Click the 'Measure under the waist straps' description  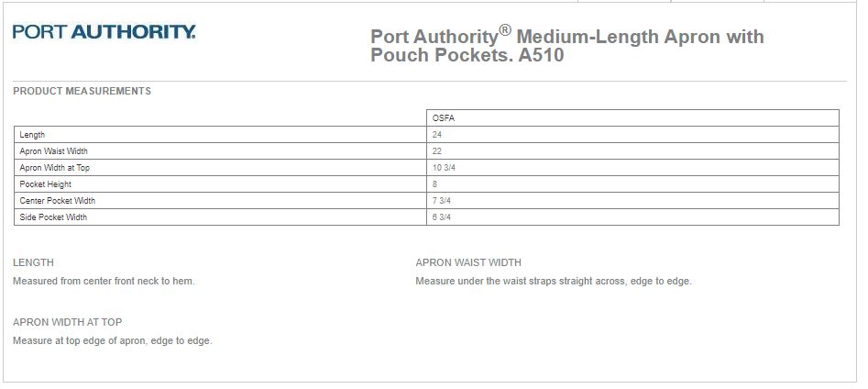tap(553, 281)
